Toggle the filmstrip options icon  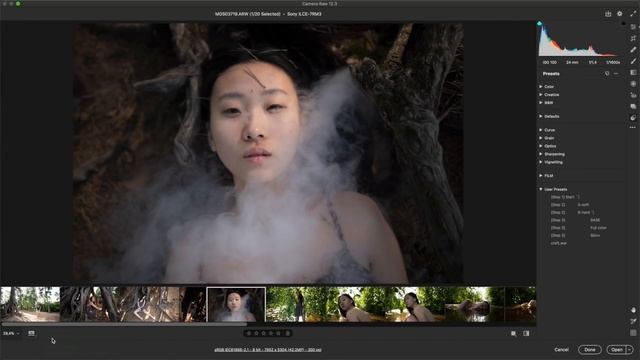tap(31, 333)
